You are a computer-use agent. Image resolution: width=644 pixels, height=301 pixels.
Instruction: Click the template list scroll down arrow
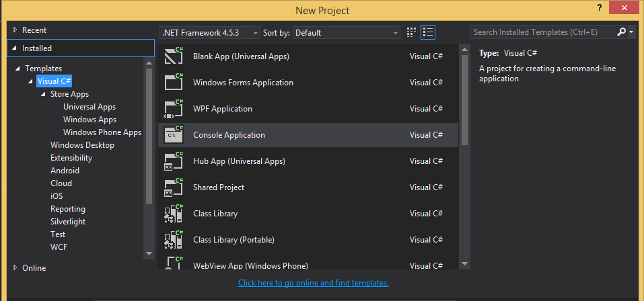pos(464,263)
